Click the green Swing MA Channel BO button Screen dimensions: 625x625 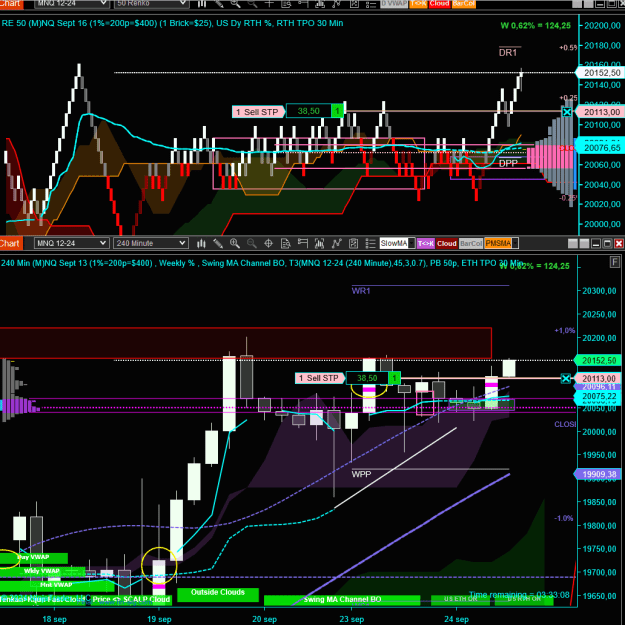[342, 599]
